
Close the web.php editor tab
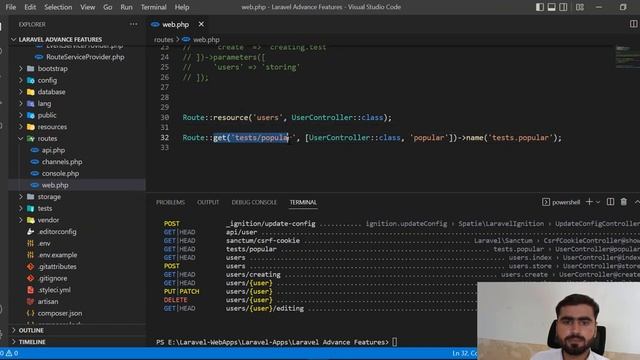[201, 24]
